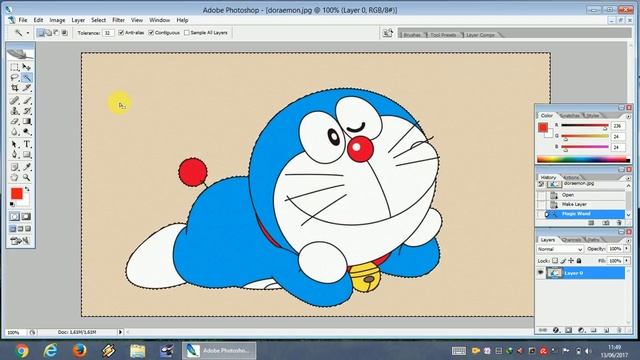Open the History panel options menu arrow
Screen dimensions: 640x360
(x=628, y=178)
